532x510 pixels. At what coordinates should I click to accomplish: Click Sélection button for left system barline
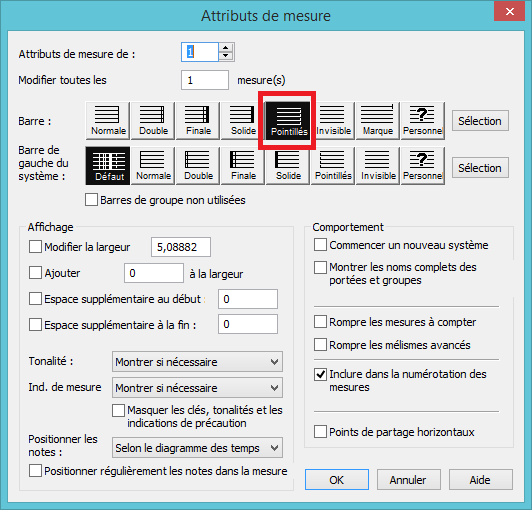point(480,168)
